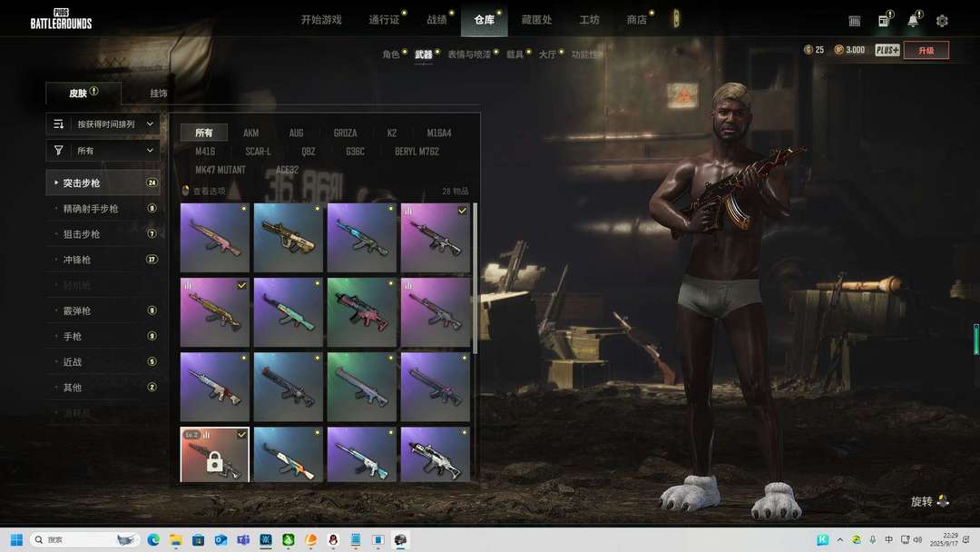Click the teal K tray icon
This screenshot has height=552, width=980.
822,539
